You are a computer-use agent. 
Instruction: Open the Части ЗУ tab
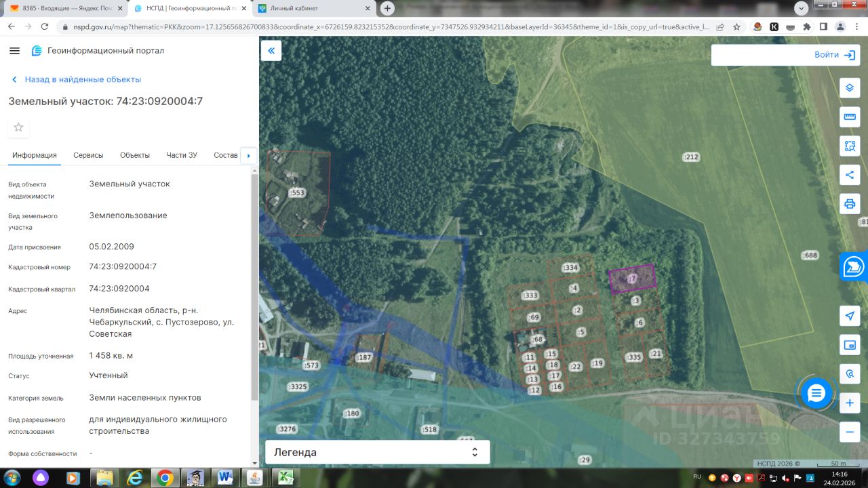tap(182, 155)
